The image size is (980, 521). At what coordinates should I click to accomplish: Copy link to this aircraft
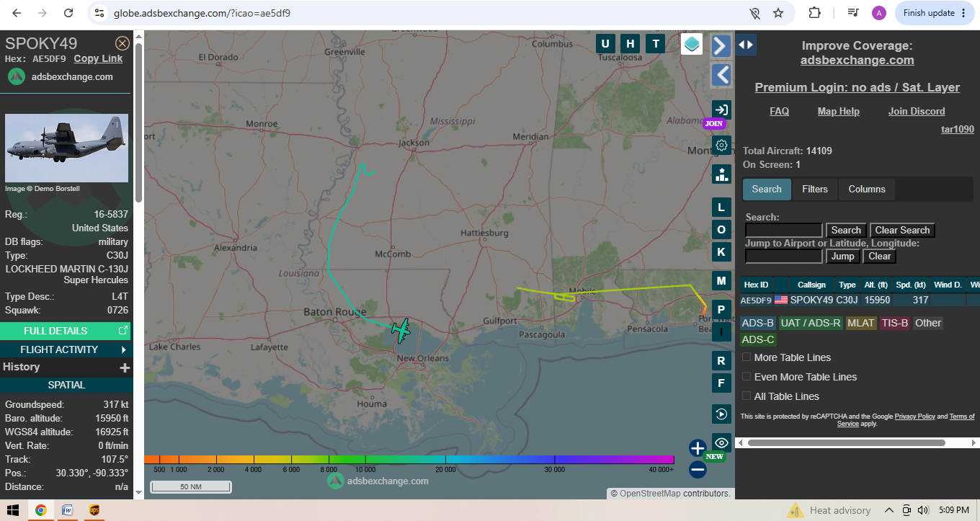[x=98, y=59]
